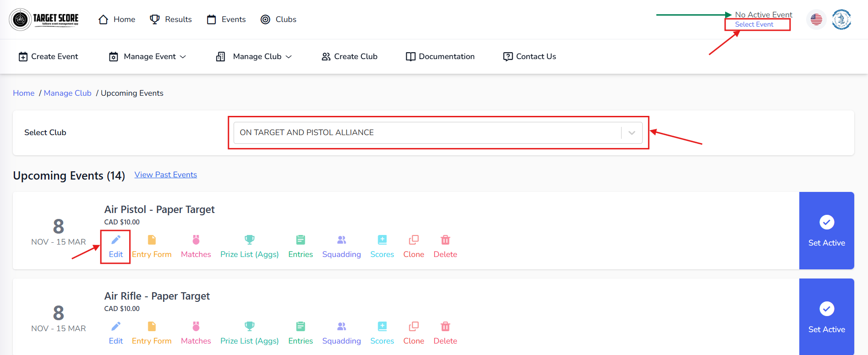Image resolution: width=868 pixels, height=355 pixels.
Task: Click the US flag language selector
Action: (816, 19)
